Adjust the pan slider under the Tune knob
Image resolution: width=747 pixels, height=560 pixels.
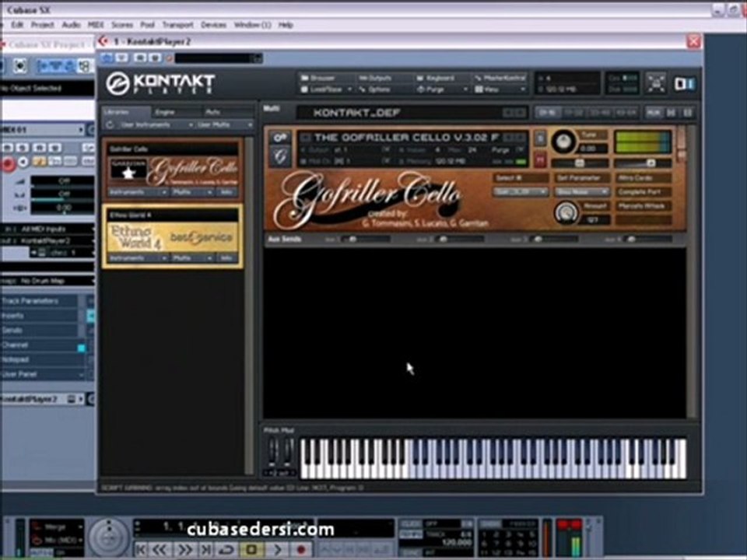coord(580,163)
